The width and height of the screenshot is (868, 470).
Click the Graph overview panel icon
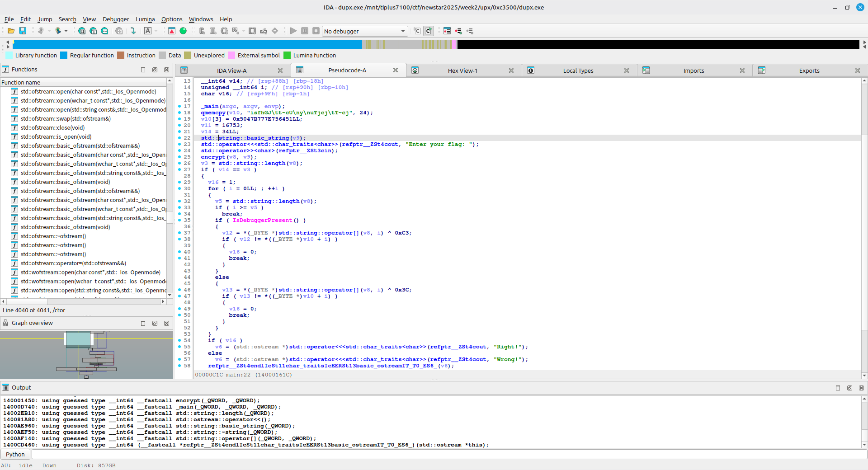pyautogui.click(x=5, y=323)
